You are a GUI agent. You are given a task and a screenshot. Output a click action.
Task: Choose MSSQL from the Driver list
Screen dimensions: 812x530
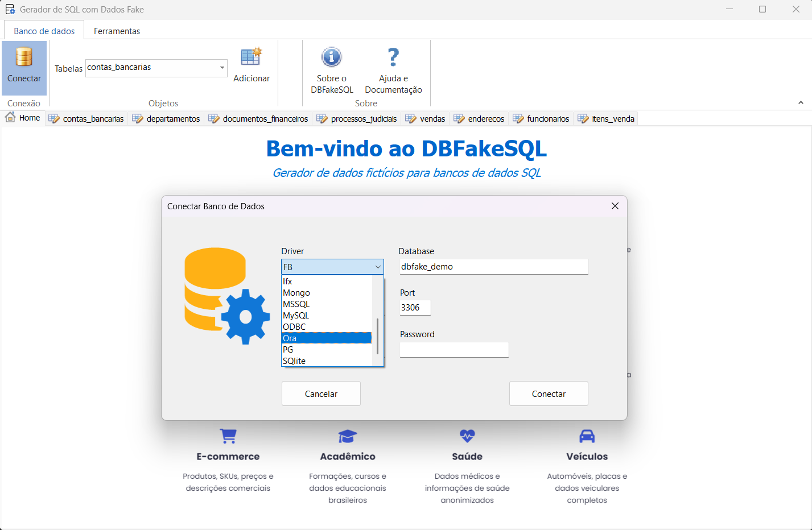coord(327,304)
